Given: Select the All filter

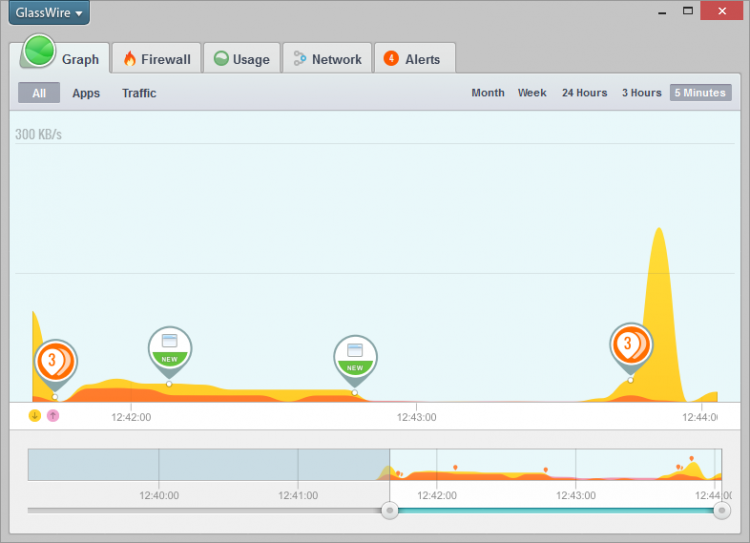Looking at the screenshot, I should 39,93.
